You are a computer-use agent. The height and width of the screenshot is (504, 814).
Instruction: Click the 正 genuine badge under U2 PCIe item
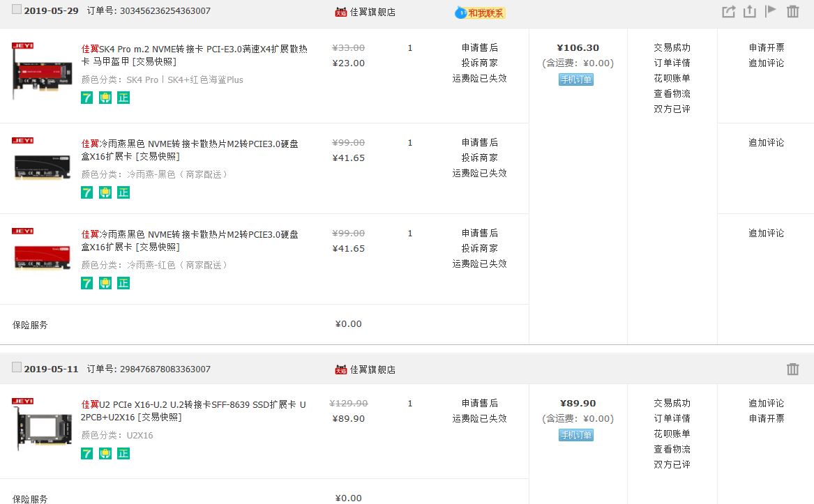coord(123,453)
